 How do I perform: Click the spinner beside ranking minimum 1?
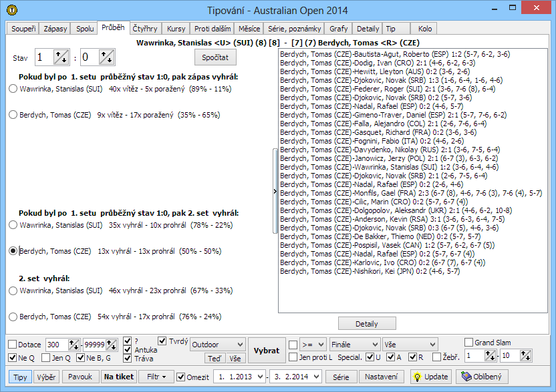[490, 355]
